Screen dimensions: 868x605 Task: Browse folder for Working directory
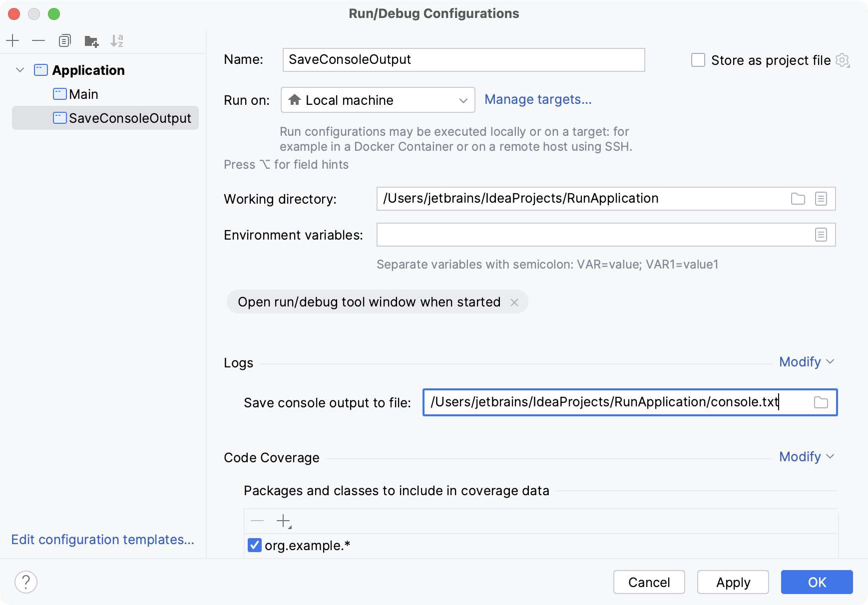tap(798, 199)
